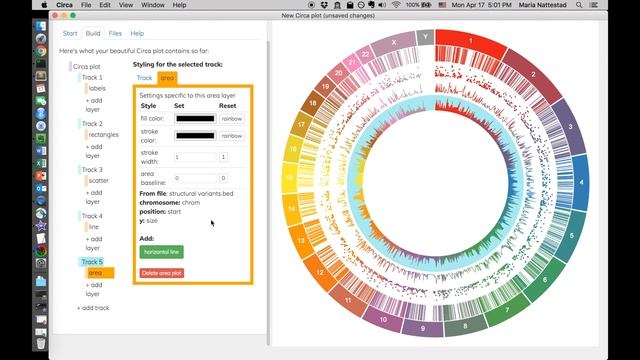The height and width of the screenshot is (360, 640).
Task: Open the Wi-Fi status menu
Action: pos(396,5)
